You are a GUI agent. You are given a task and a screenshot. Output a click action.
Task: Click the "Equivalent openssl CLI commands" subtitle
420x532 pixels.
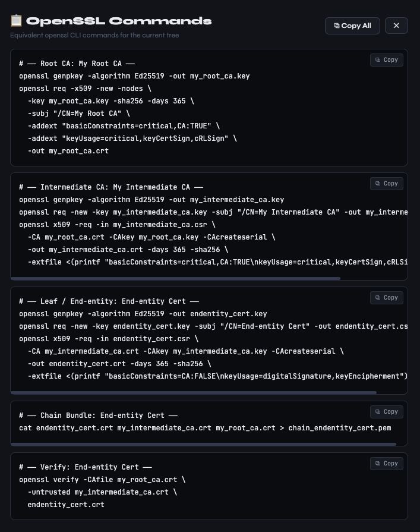tap(94, 35)
